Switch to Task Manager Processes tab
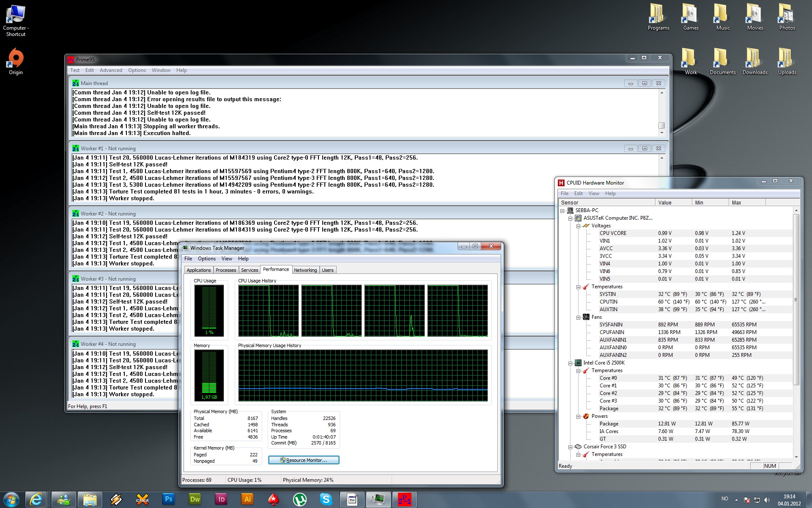The width and height of the screenshot is (812, 508). [226, 270]
